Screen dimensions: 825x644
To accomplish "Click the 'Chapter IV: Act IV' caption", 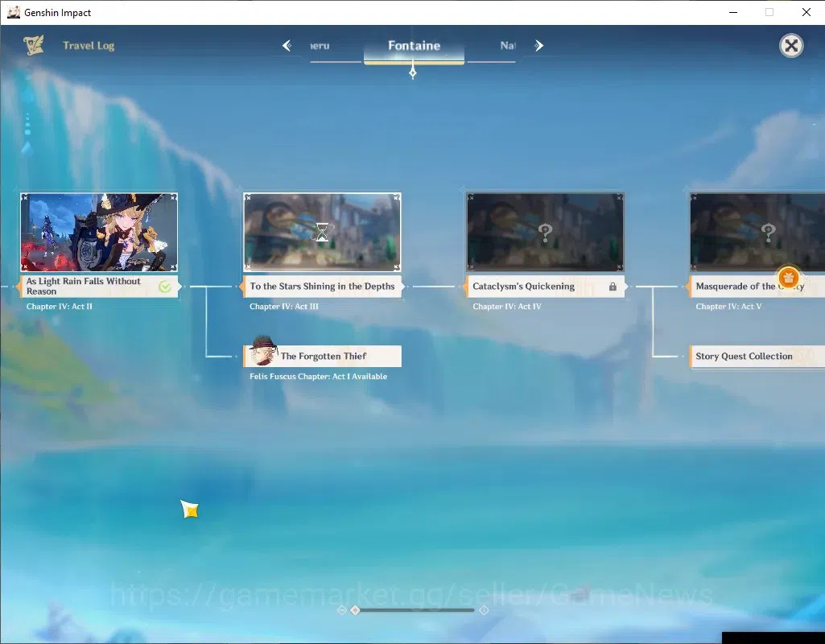I will coord(507,306).
